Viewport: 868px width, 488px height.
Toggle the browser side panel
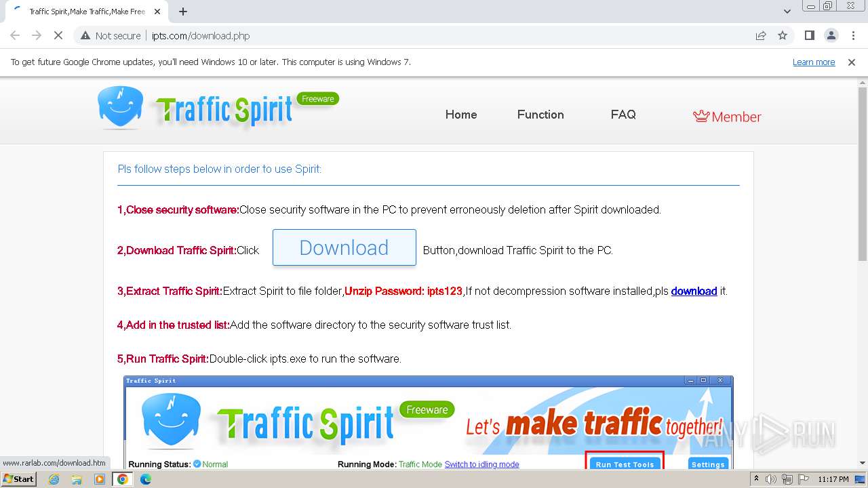click(x=809, y=35)
